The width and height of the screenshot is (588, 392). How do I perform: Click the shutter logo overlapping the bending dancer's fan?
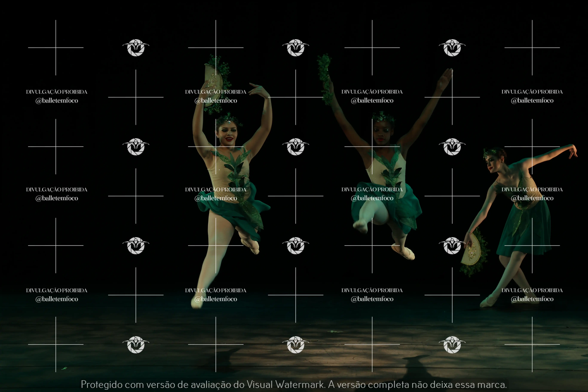click(x=452, y=246)
